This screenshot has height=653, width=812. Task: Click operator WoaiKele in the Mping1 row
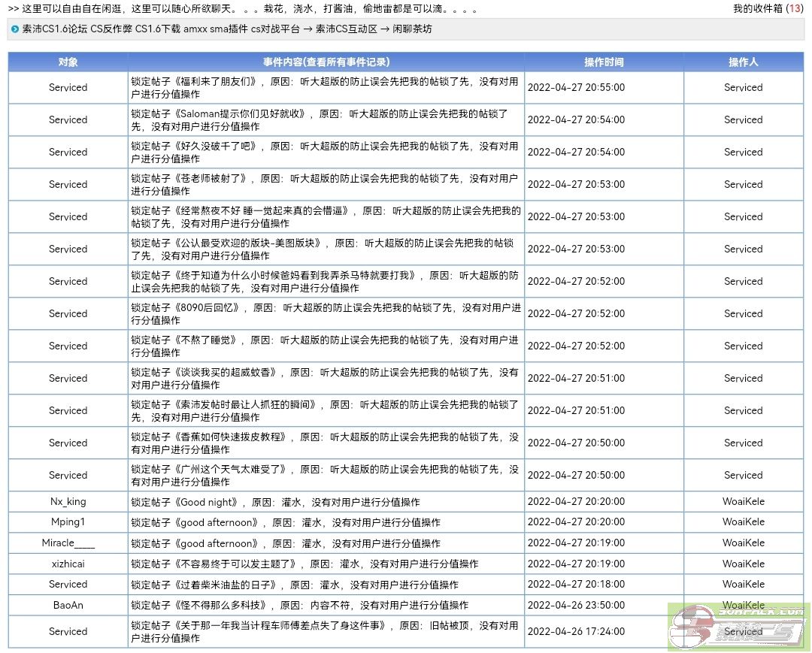click(x=743, y=522)
